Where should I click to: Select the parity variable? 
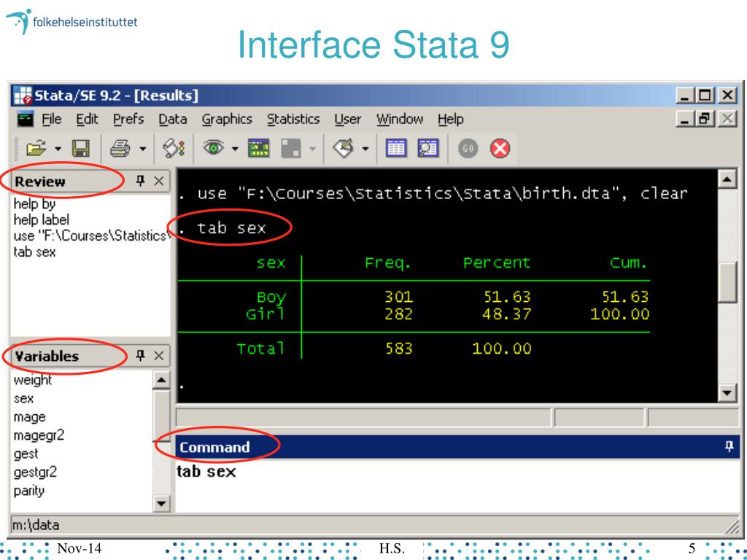click(29, 491)
